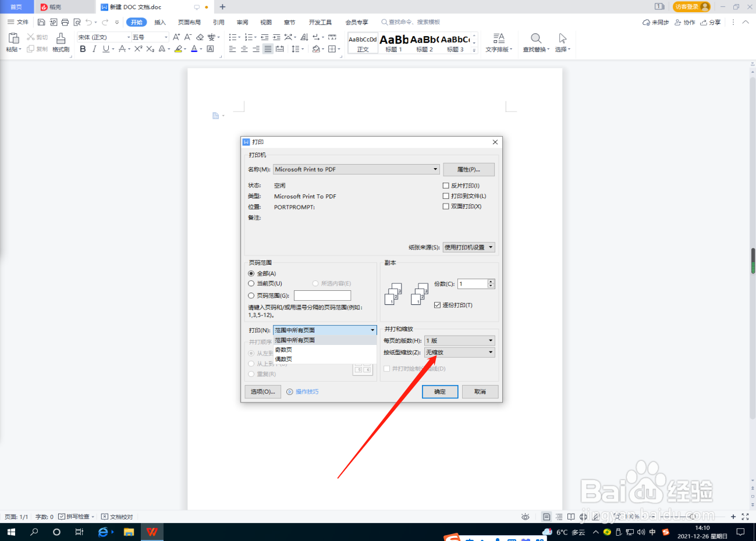Open the font name dropdown (宋体)
This screenshot has height=541, width=756.
coord(129,37)
